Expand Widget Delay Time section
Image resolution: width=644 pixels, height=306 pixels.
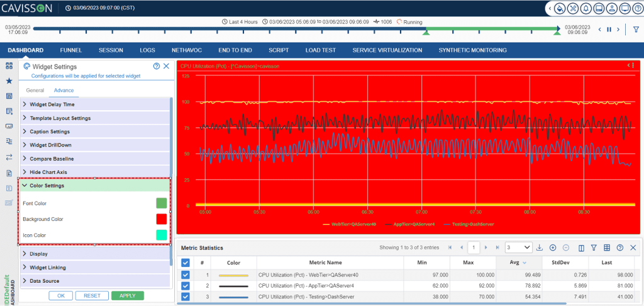click(95, 105)
